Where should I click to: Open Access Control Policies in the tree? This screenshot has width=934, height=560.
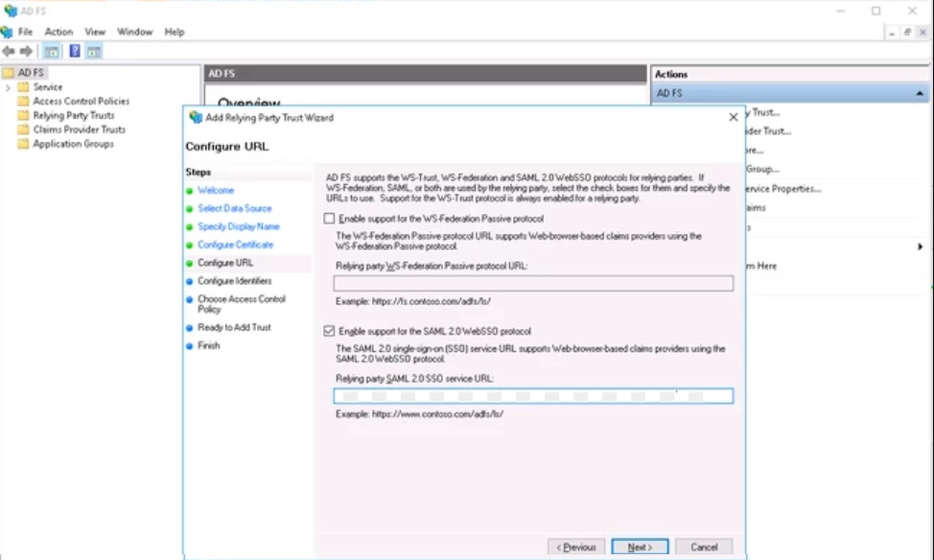[x=81, y=102]
